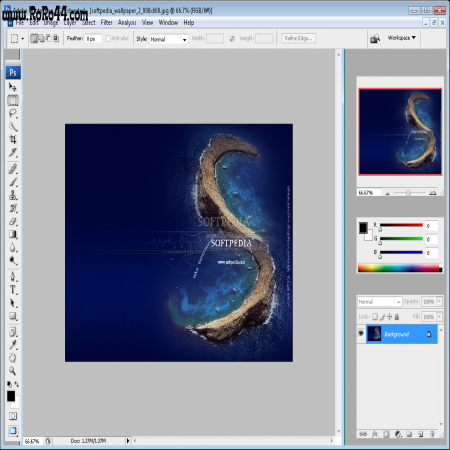
Task: Select the Quick Selection tool
Action: (13, 127)
